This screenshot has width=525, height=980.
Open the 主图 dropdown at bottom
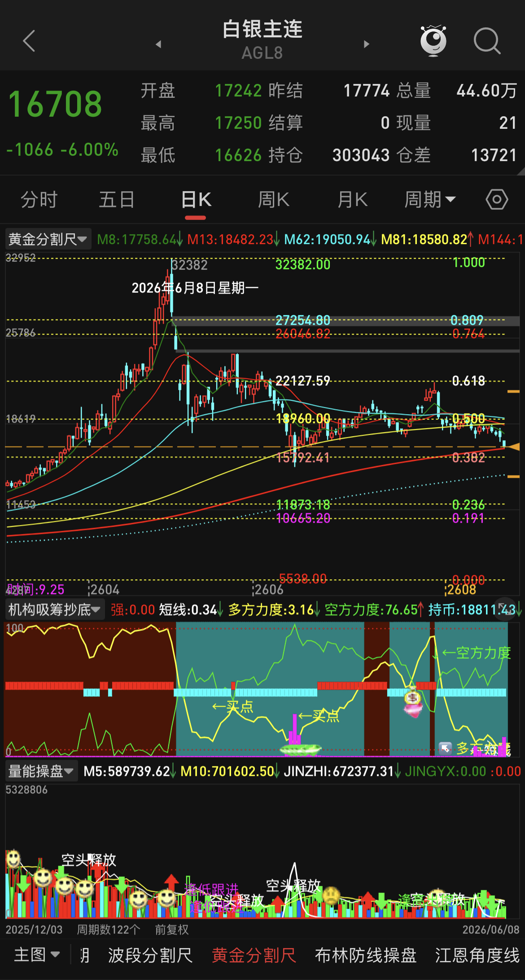point(37,954)
